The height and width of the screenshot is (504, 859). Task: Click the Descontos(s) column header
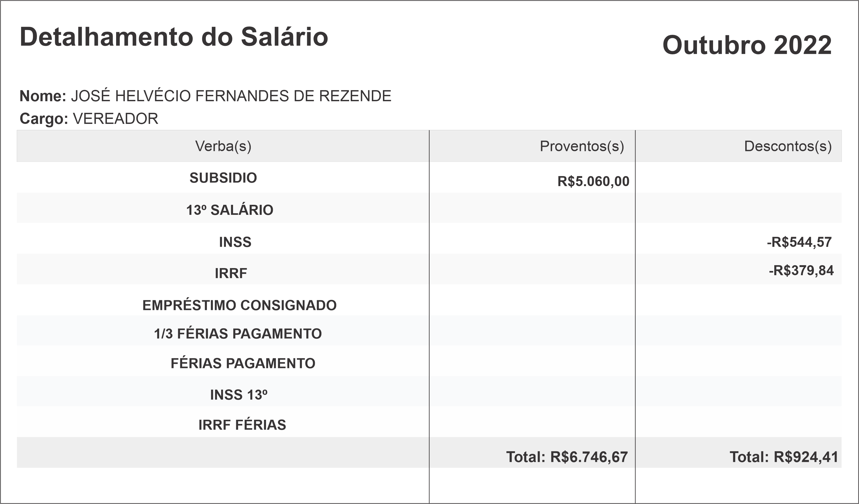pos(788,146)
